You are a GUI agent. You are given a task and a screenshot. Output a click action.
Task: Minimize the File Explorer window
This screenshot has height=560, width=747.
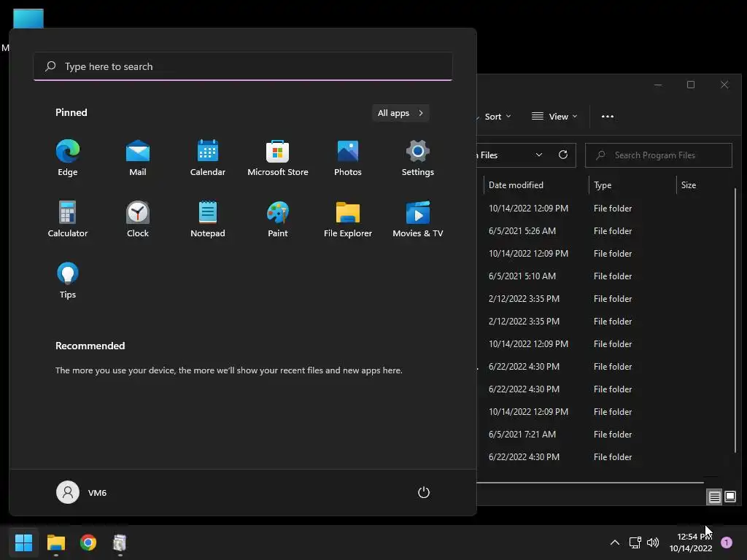[x=658, y=85]
